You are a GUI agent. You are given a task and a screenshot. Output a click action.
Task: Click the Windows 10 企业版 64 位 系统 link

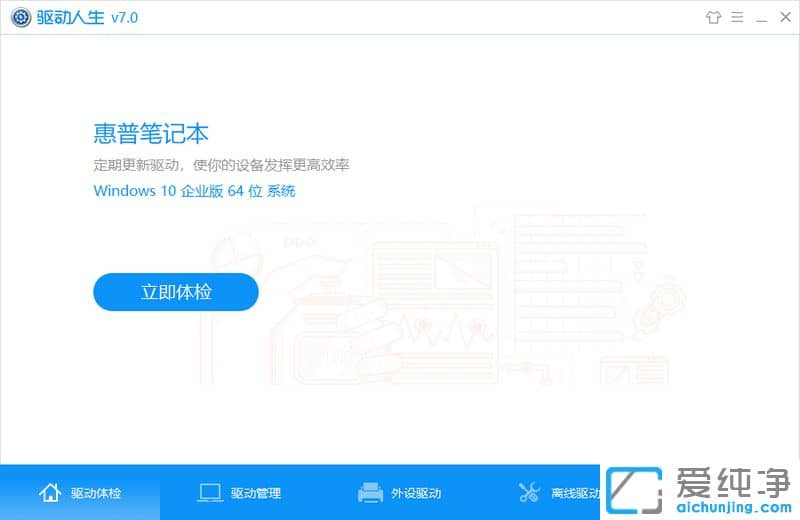[x=194, y=190]
